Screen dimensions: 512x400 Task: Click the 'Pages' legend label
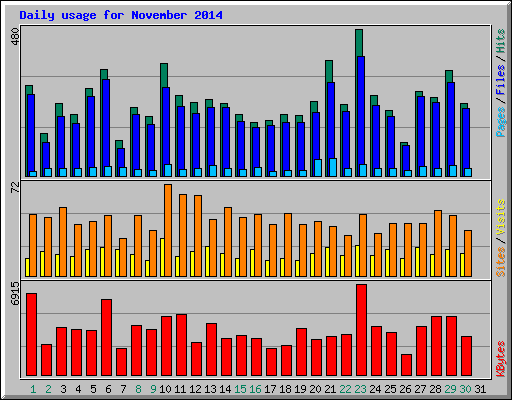500,122
